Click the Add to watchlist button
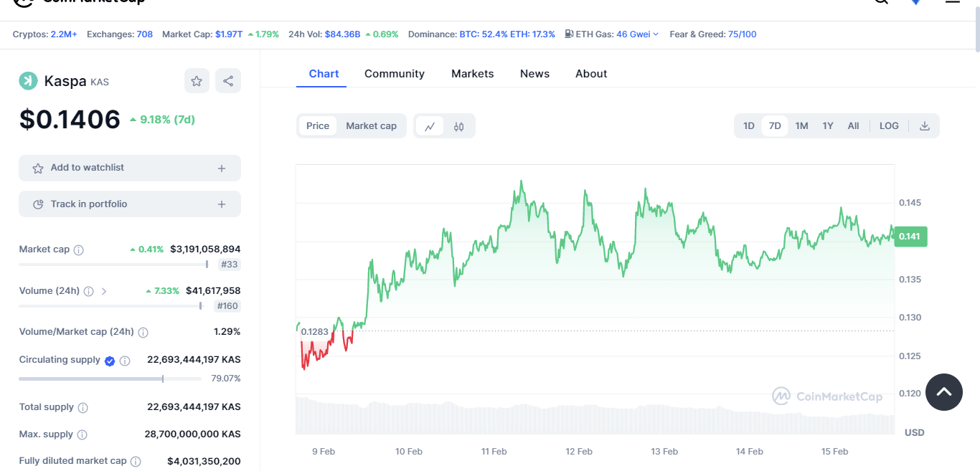The height and width of the screenshot is (471, 980). pos(130,168)
